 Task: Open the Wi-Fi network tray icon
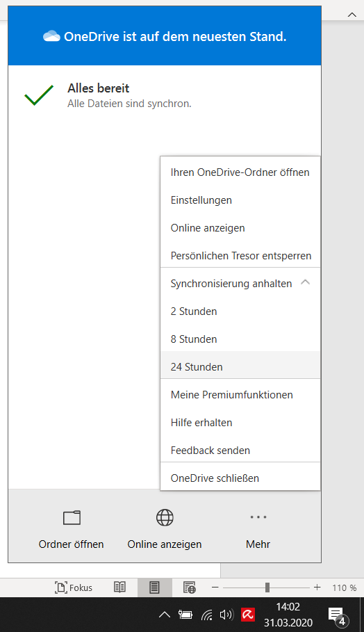pyautogui.click(x=206, y=615)
